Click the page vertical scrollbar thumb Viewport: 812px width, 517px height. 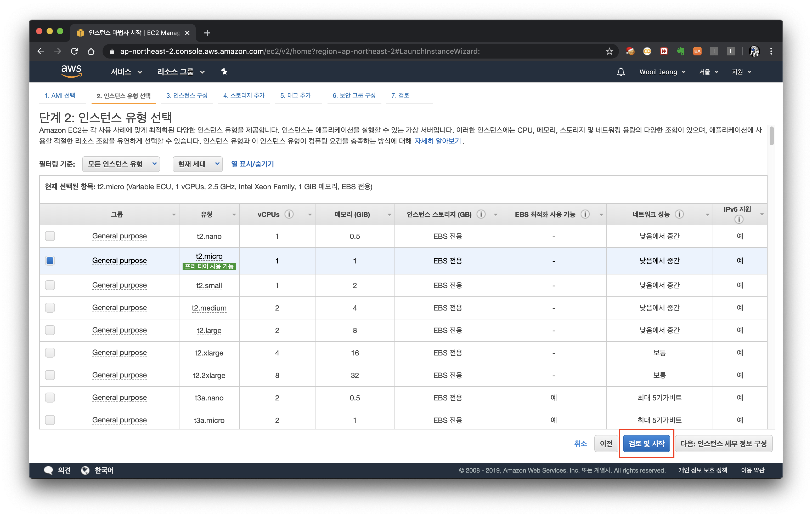click(x=771, y=135)
